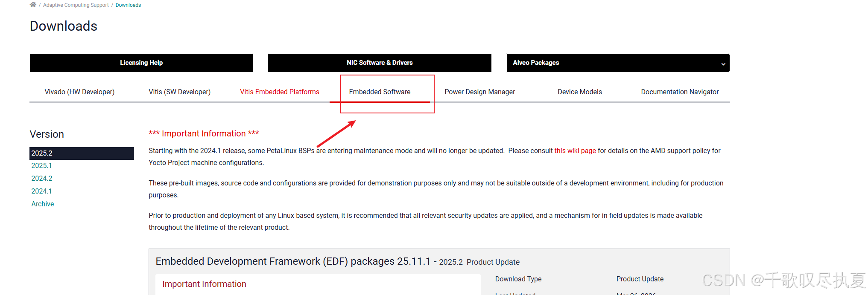Screen dimensions: 868x295
Task: Open Adaptive Computing Support breadcrumb link
Action: 76,5
